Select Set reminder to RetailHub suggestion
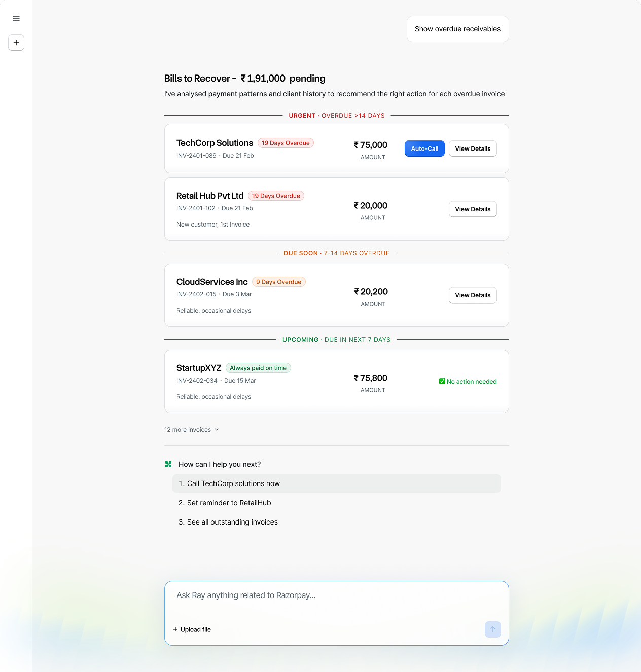 click(x=229, y=503)
